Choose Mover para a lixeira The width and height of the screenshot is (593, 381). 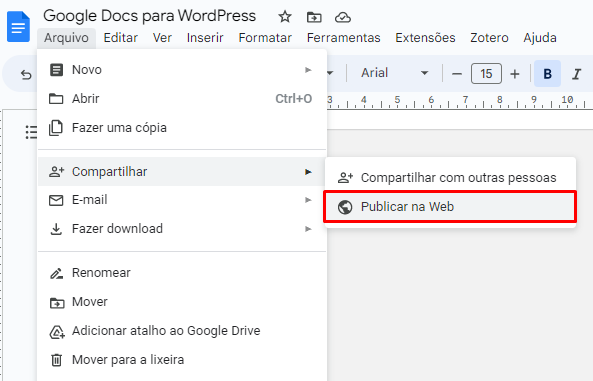coord(182,360)
